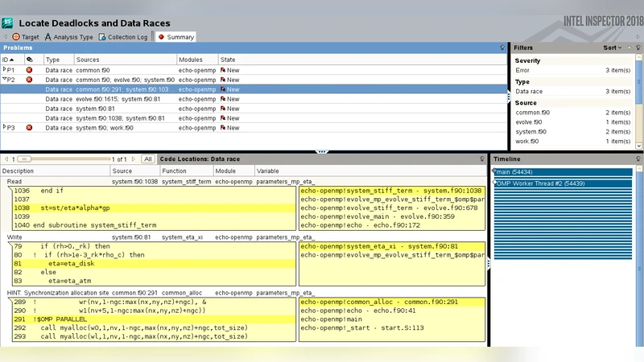Click stack frame common_alloc - common.f90:291
Image resolution: width=644 pixels, height=362 pixels.
click(x=392, y=302)
